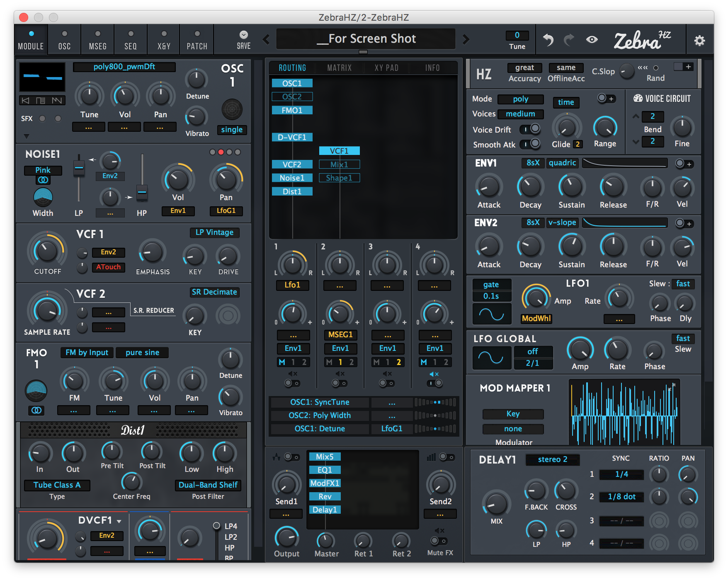The width and height of the screenshot is (728, 580).
Task: Toggle the ENV1 plus switch
Action: point(684,164)
